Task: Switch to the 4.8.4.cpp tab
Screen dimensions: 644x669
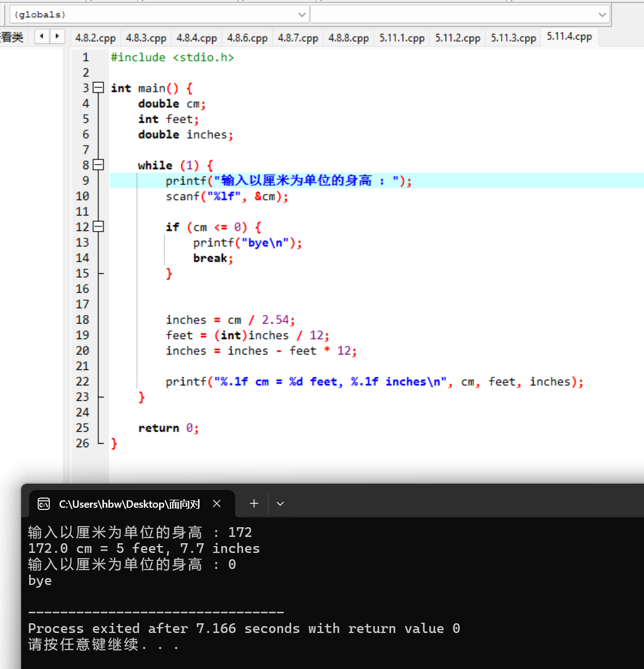Action: [x=196, y=38]
